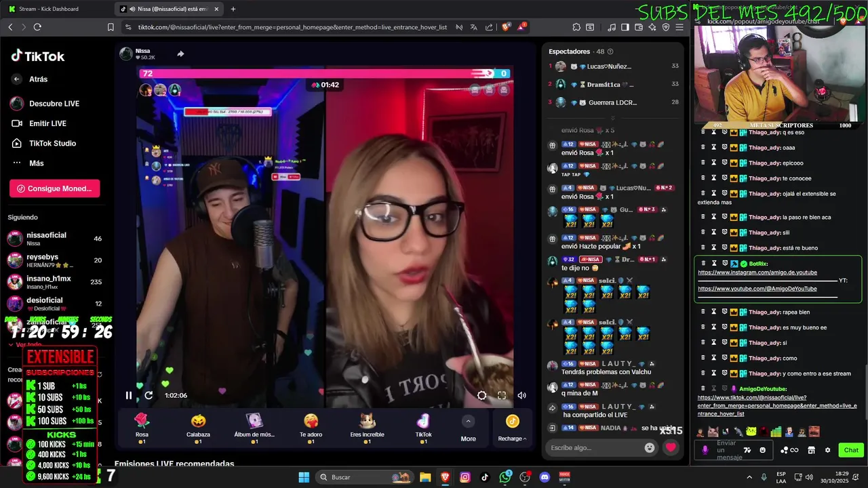Open Lucas Nuñez top viewer entry
The width and height of the screenshot is (868, 488).
(x=614, y=66)
